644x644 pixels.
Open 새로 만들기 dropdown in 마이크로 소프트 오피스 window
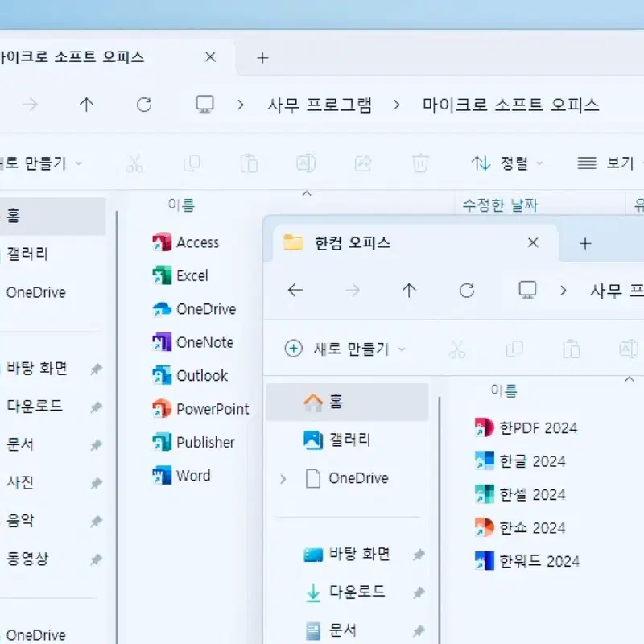41,163
